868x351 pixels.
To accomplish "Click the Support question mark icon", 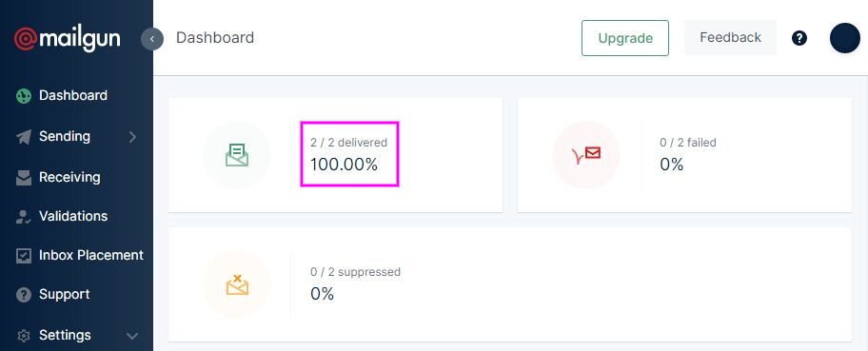I will click(23, 295).
